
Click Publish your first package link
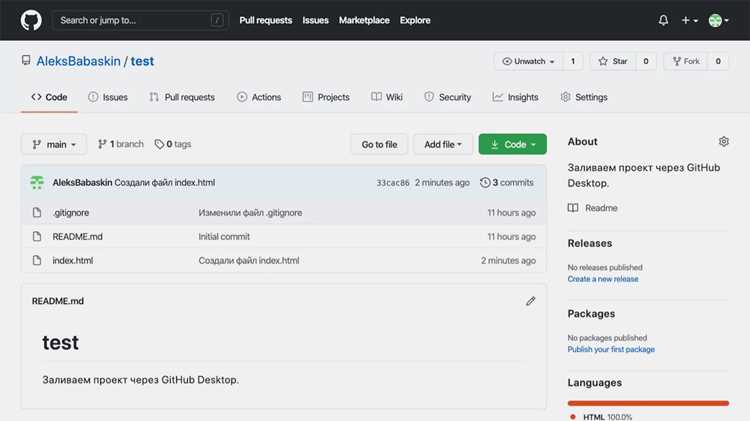611,349
